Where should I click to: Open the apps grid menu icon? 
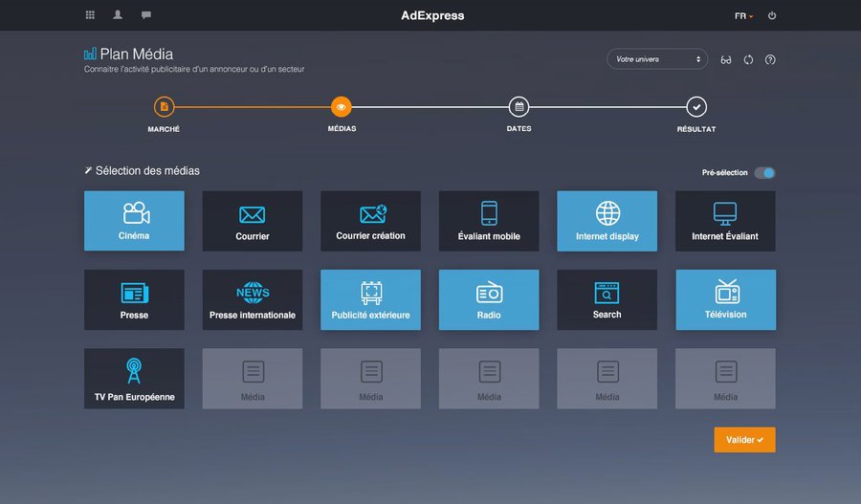click(90, 15)
